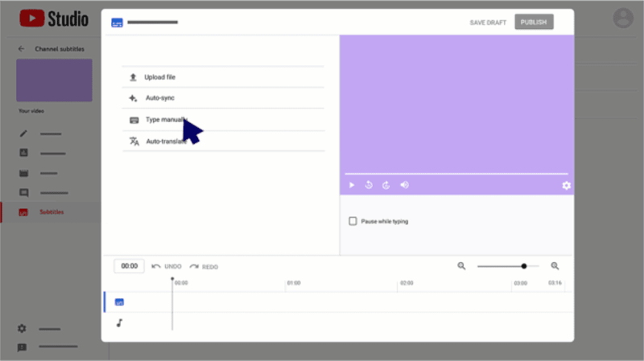The height and width of the screenshot is (361, 644).
Task: Enable Pause while typing checkbox
Action: [353, 221]
